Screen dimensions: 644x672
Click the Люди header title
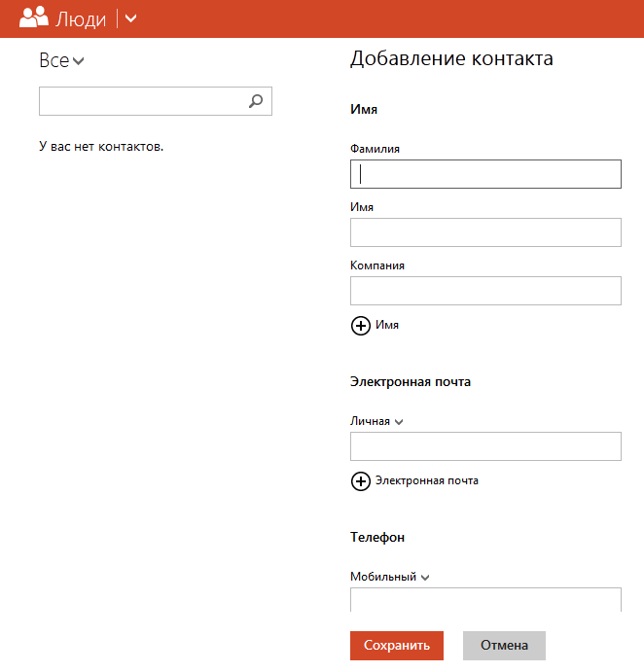81,19
